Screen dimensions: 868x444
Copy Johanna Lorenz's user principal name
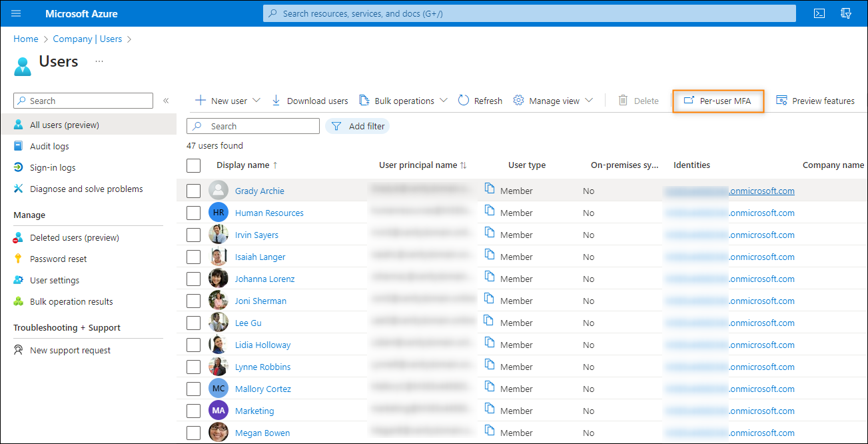pos(490,277)
